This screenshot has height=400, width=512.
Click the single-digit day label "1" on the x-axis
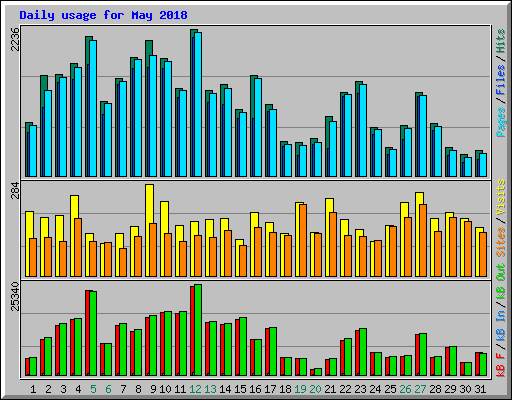[33, 389]
